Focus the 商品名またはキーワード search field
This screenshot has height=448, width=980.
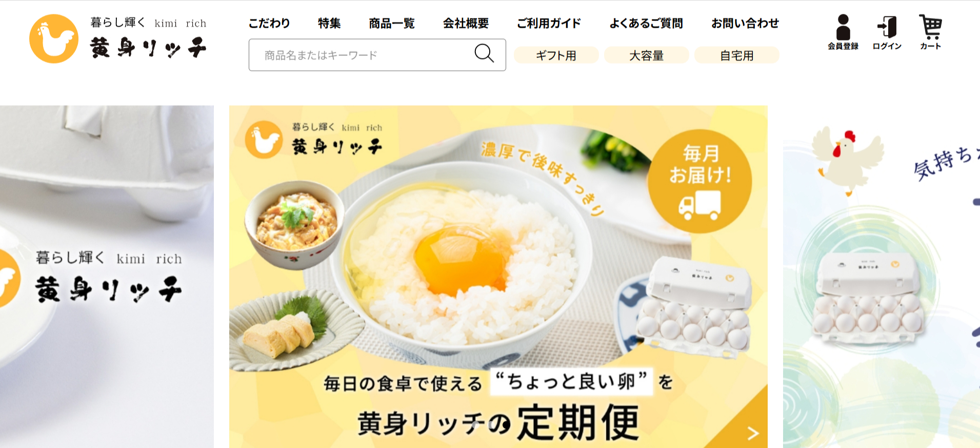377,55
